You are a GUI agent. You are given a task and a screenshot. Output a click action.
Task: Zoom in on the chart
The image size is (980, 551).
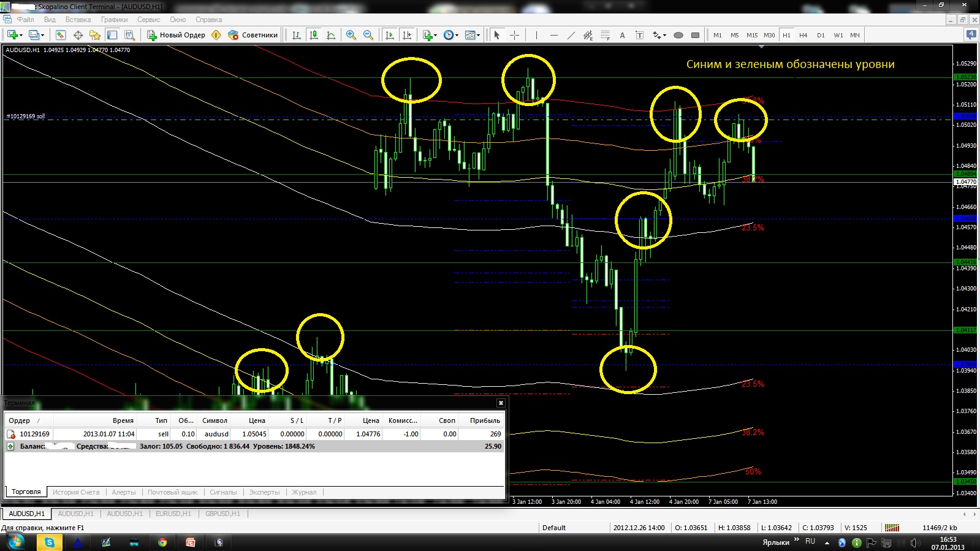tap(351, 35)
